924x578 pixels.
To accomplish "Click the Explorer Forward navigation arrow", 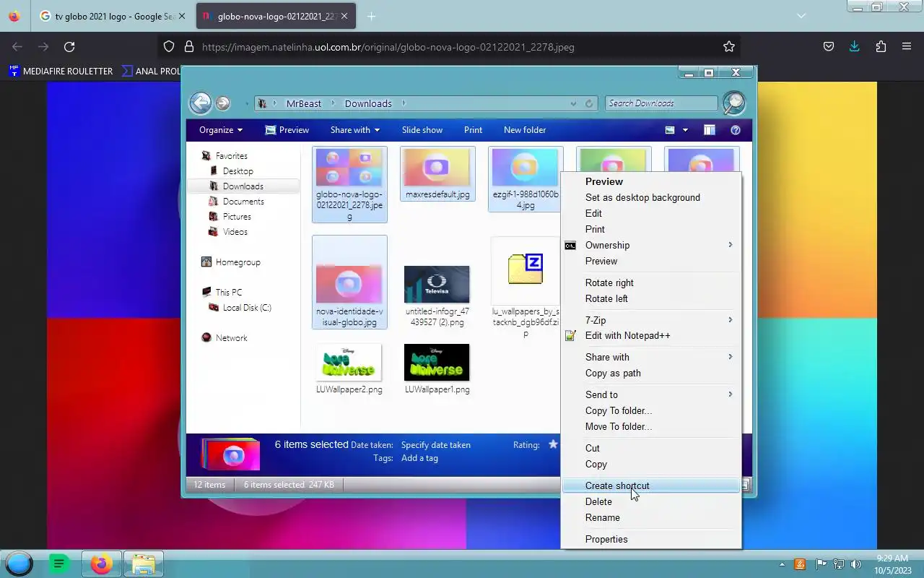I will click(x=223, y=103).
